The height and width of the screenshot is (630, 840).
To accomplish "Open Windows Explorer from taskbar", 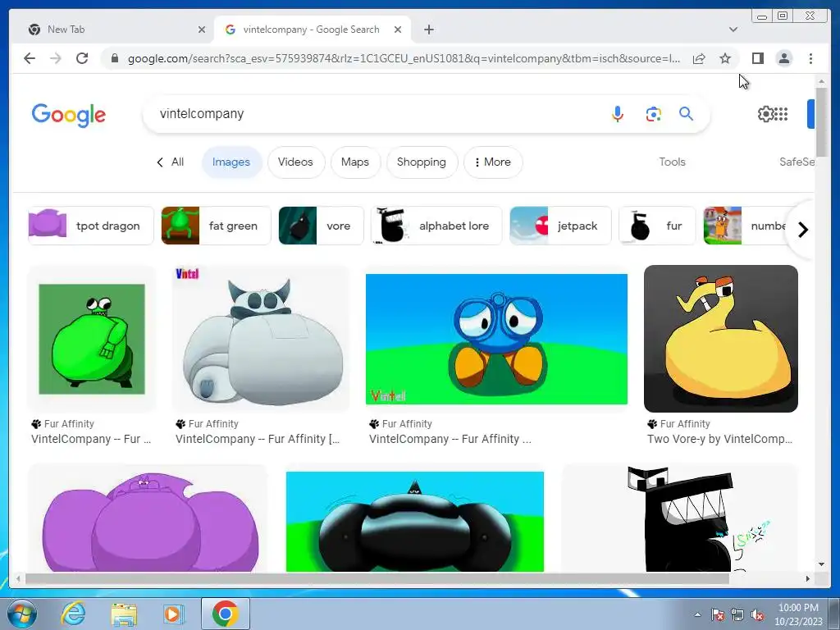I will pos(124,614).
